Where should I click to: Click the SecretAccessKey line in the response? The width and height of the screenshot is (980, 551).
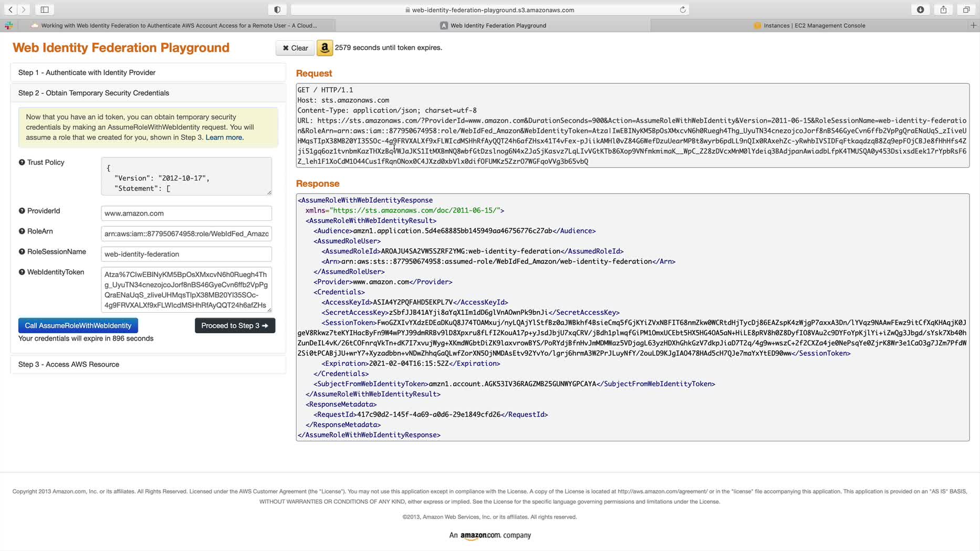[x=471, y=313]
